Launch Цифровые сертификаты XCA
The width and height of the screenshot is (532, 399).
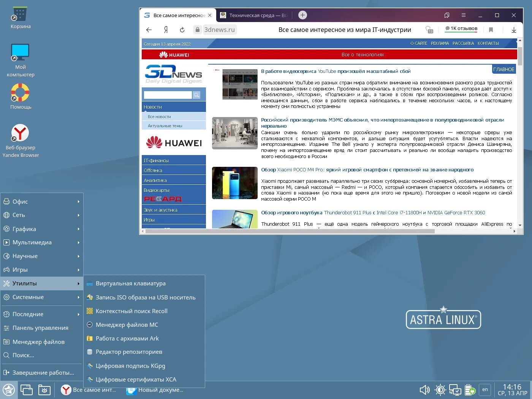[x=144, y=379]
